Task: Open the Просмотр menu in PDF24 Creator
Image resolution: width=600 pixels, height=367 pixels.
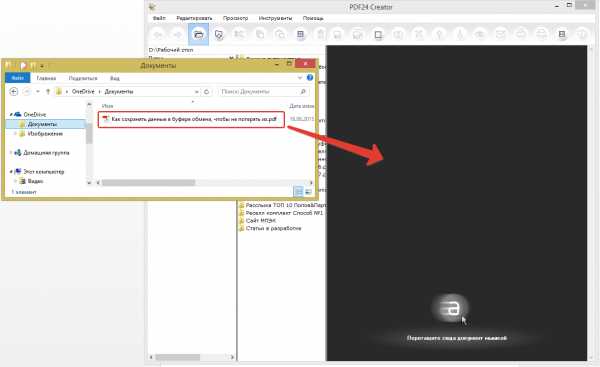Action: (x=235, y=18)
